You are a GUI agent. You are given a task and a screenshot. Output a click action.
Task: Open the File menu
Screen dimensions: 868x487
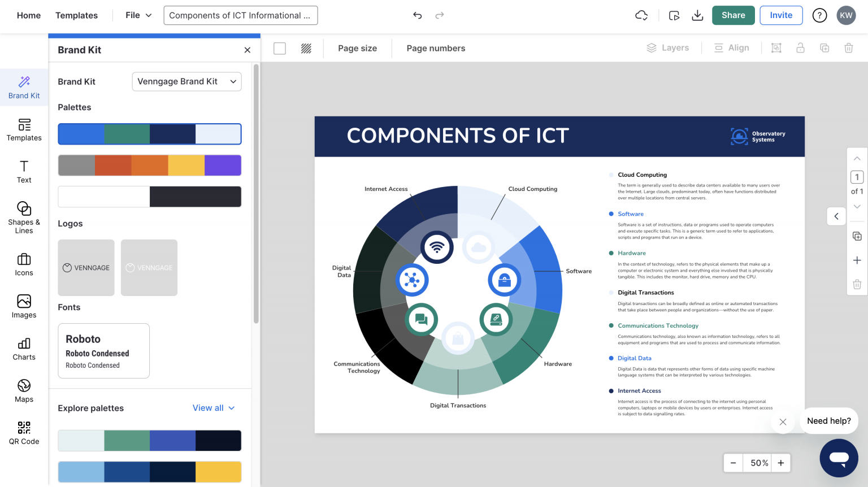coord(137,15)
